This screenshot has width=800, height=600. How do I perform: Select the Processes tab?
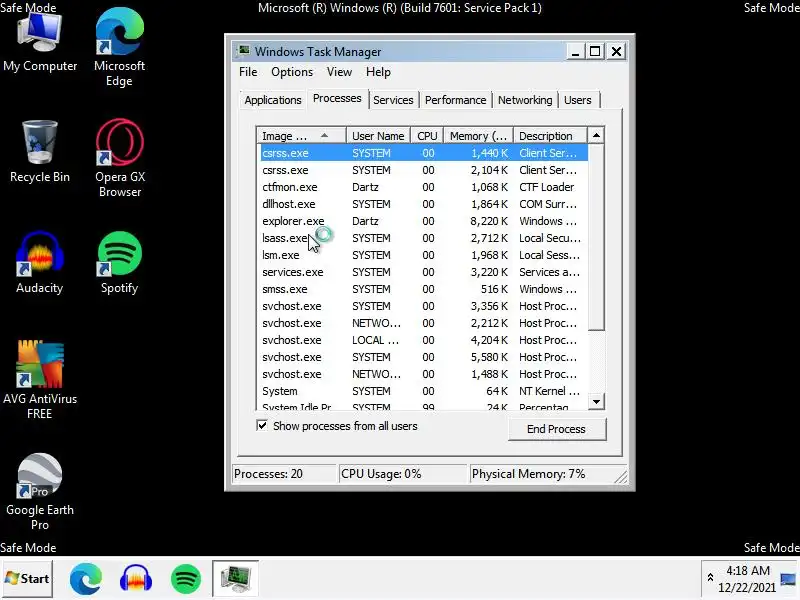337,98
